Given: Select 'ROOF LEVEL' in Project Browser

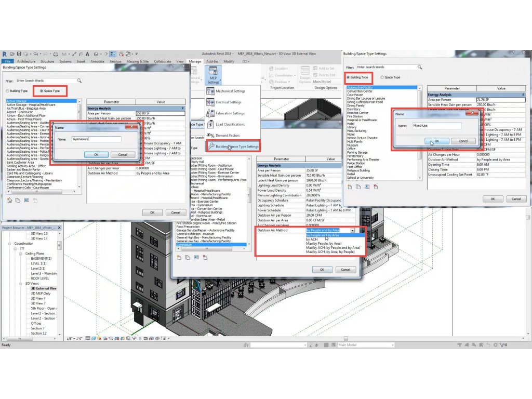Looking at the screenshot, I should [x=39, y=278].
